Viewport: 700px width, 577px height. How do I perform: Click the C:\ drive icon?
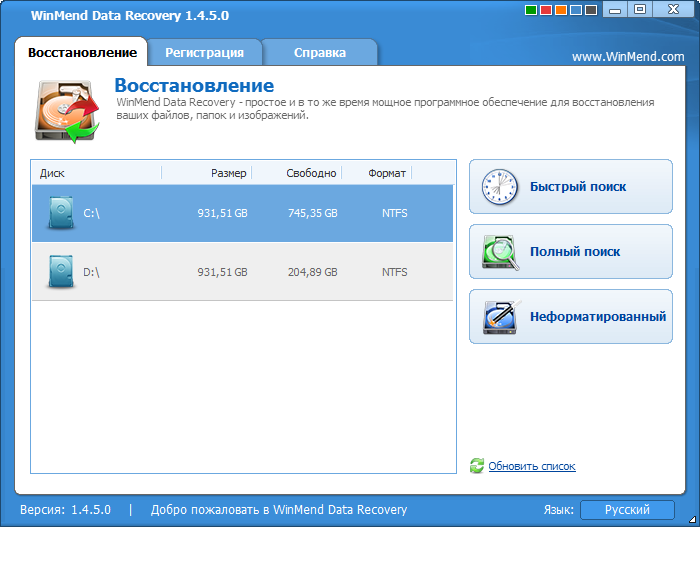[61, 213]
